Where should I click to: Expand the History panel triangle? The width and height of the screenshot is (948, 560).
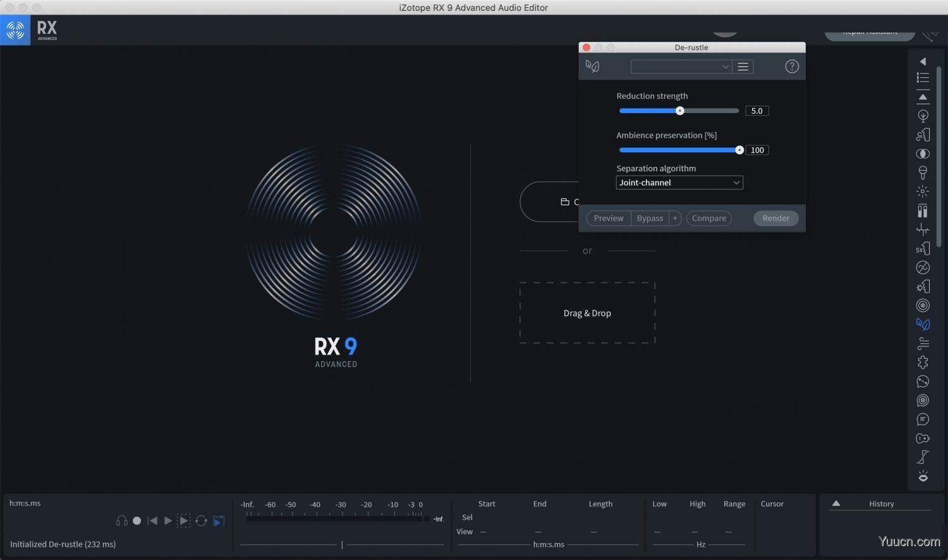coord(836,504)
